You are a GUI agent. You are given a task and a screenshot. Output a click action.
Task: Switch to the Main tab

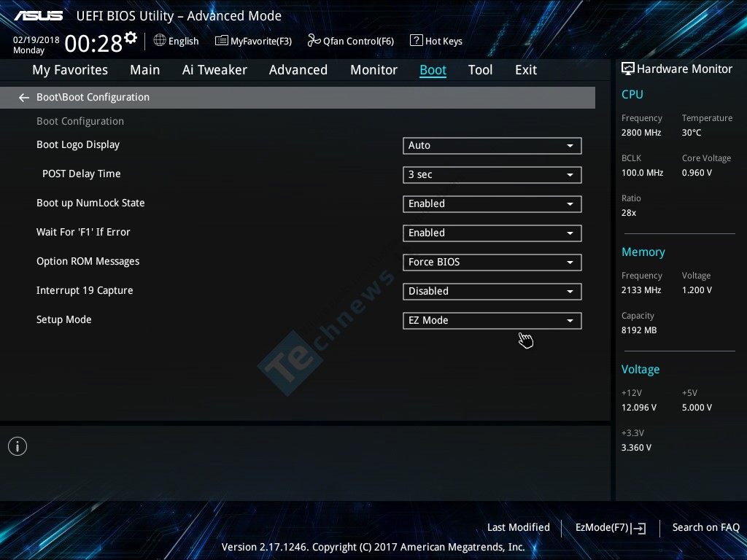(145, 70)
